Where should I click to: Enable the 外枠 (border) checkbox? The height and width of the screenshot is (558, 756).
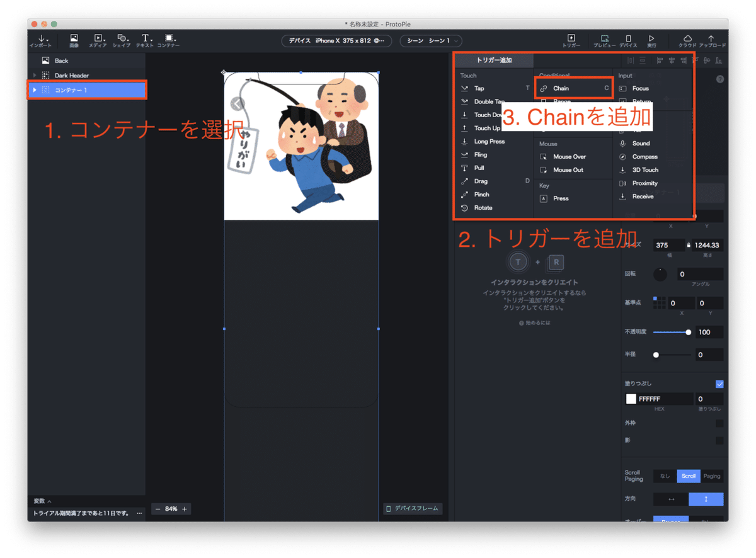click(x=719, y=423)
